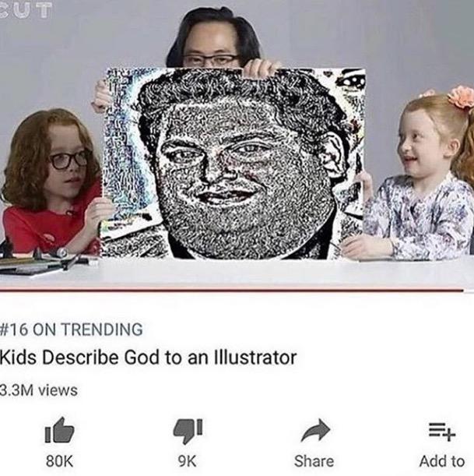Expand the video title Kids Describe God
The image size is (474, 476).
(x=148, y=358)
